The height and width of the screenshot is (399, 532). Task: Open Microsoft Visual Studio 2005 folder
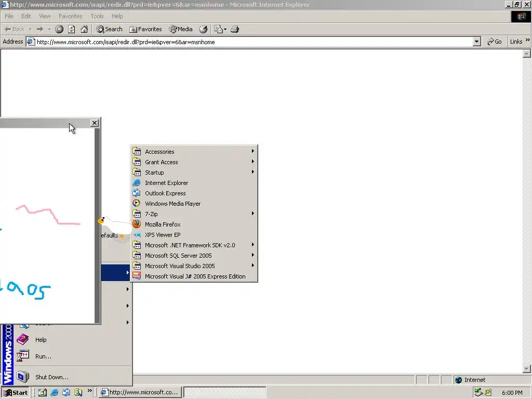[x=194, y=266]
